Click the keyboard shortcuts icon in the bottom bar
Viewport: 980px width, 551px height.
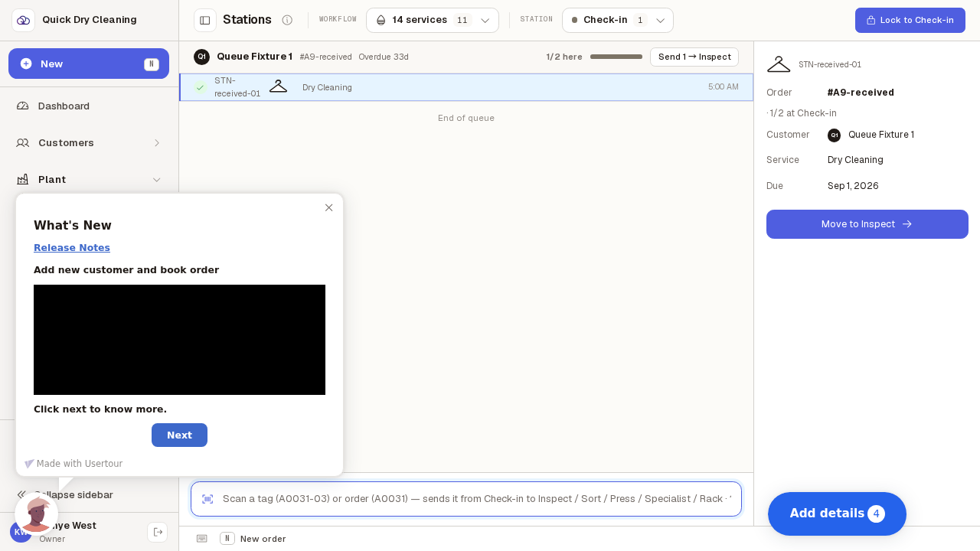click(x=201, y=539)
